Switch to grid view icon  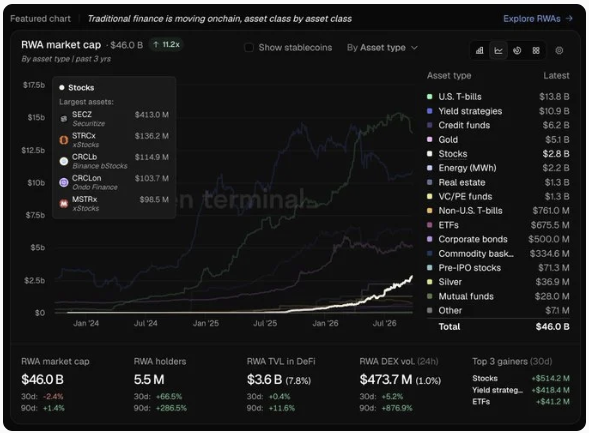[536, 50]
